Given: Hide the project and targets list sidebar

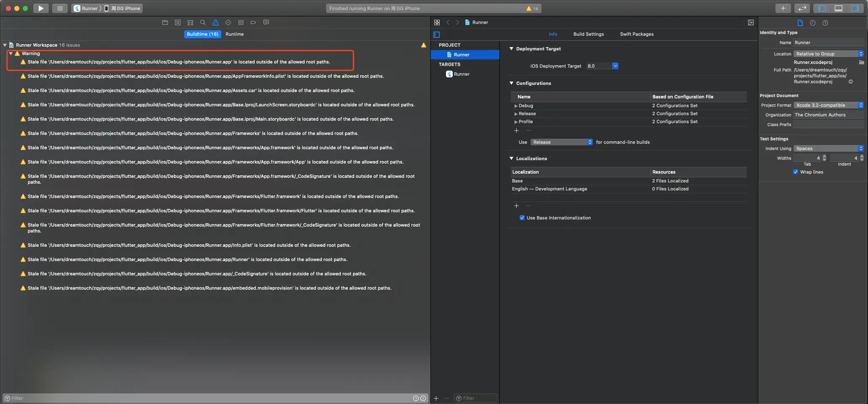Looking at the screenshot, I should [x=437, y=34].
